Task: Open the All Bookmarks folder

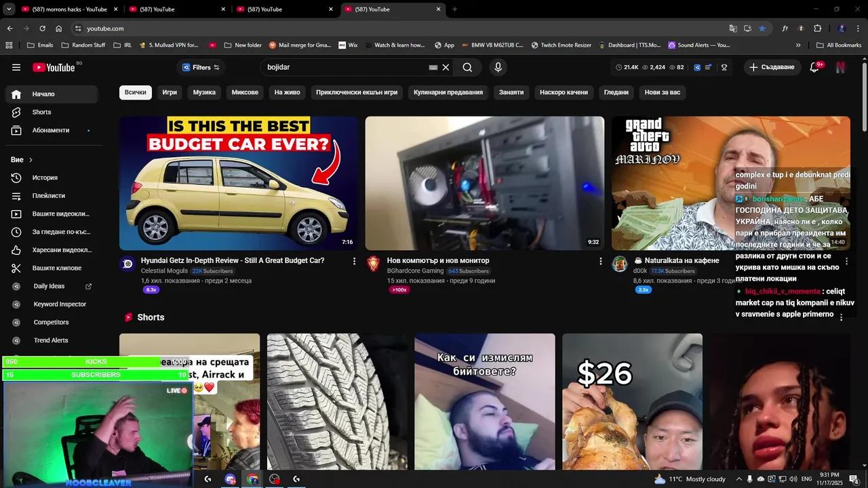Action: coord(839,45)
